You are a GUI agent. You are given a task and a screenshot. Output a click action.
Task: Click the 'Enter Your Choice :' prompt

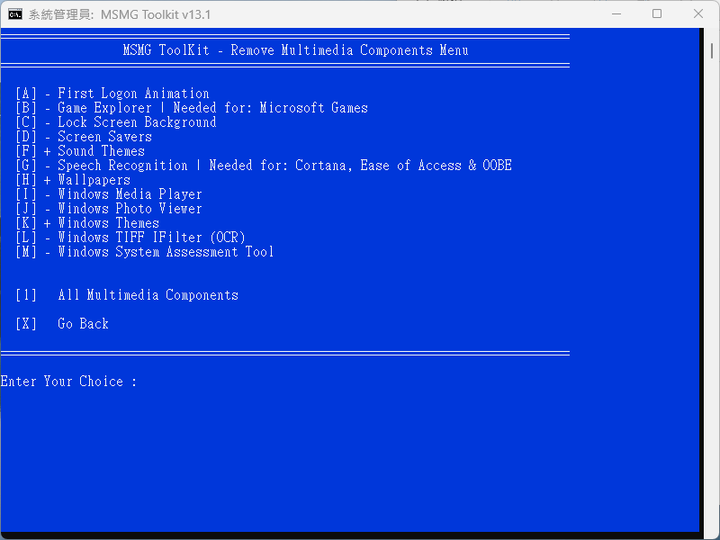pos(69,382)
